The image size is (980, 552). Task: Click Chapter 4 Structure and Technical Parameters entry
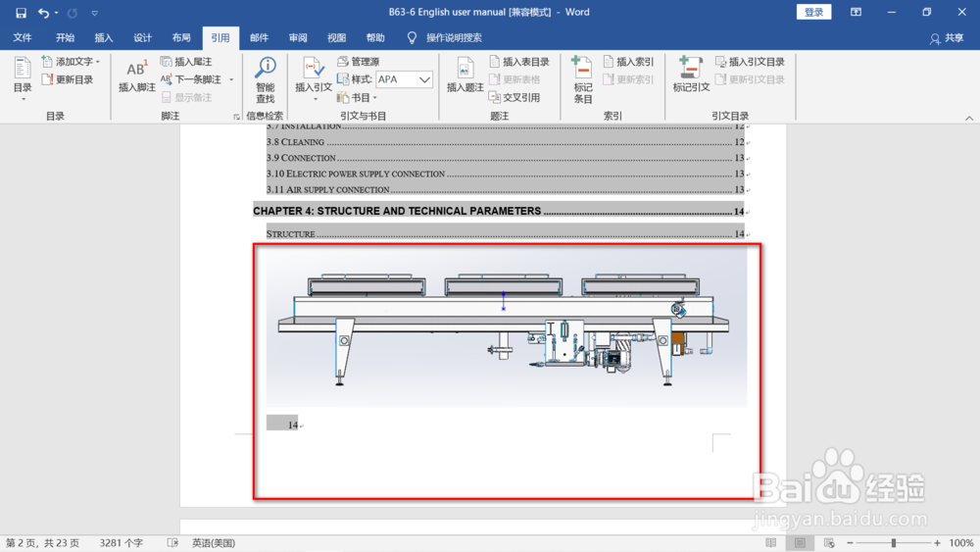[498, 211]
